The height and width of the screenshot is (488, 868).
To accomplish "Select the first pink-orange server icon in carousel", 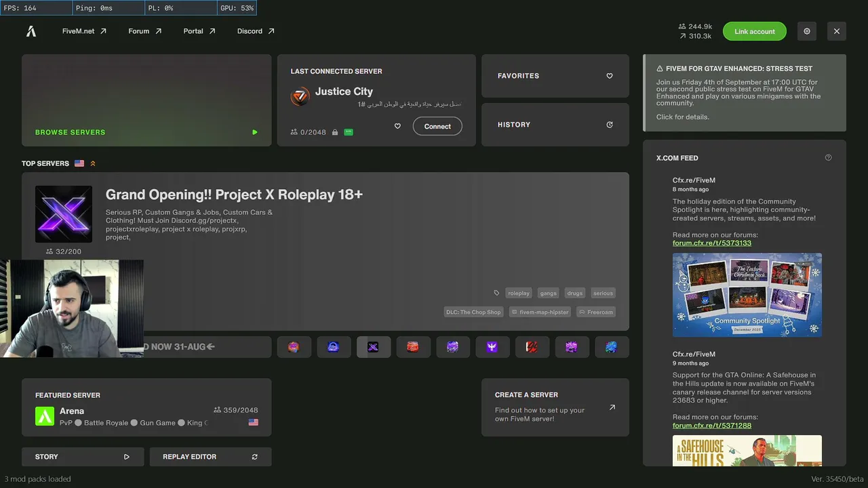I will pos(294,347).
